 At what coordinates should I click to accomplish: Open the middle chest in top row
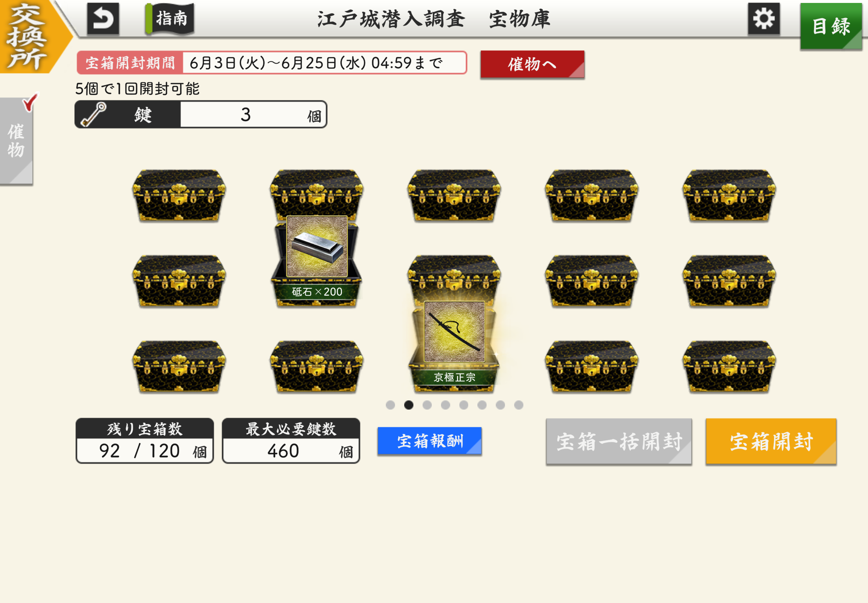[x=454, y=195]
